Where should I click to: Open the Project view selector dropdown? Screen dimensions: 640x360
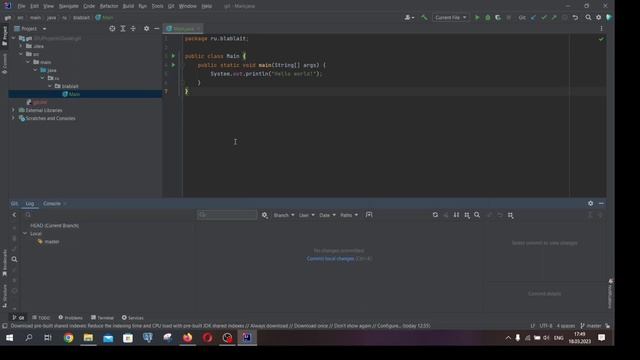point(31,29)
